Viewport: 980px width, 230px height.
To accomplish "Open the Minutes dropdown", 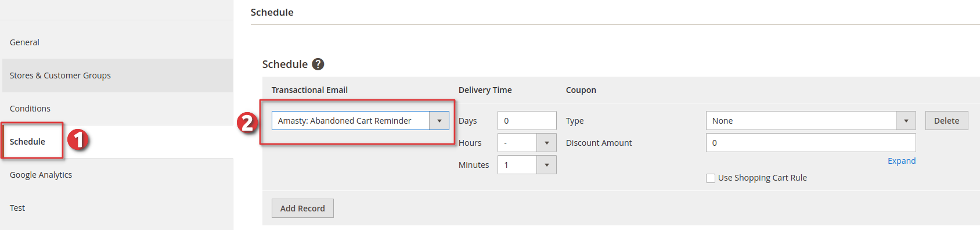I will point(527,165).
